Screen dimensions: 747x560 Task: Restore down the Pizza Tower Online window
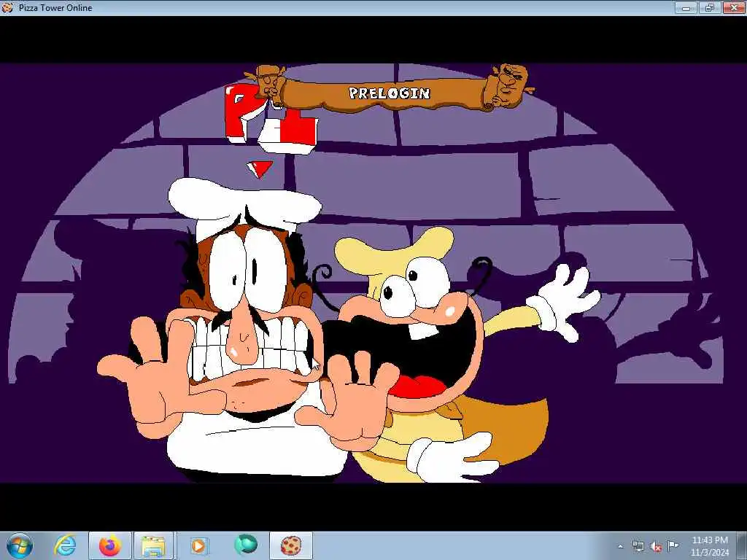709,7
